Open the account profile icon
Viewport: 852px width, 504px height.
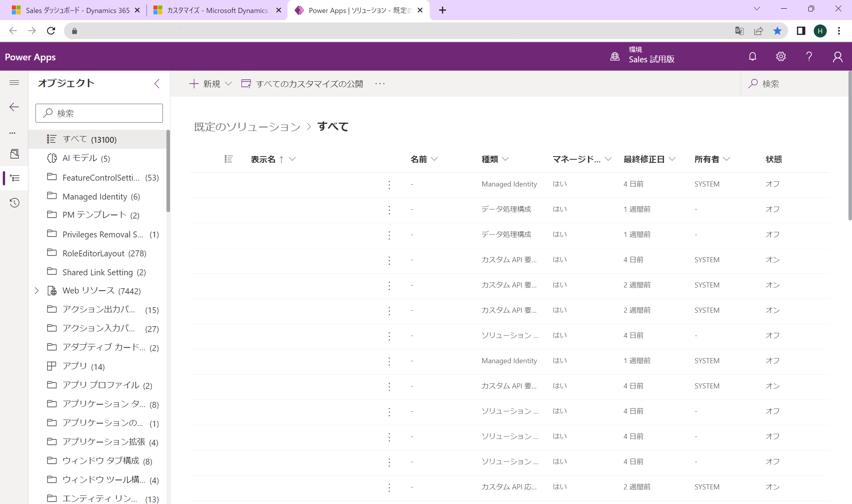click(837, 57)
